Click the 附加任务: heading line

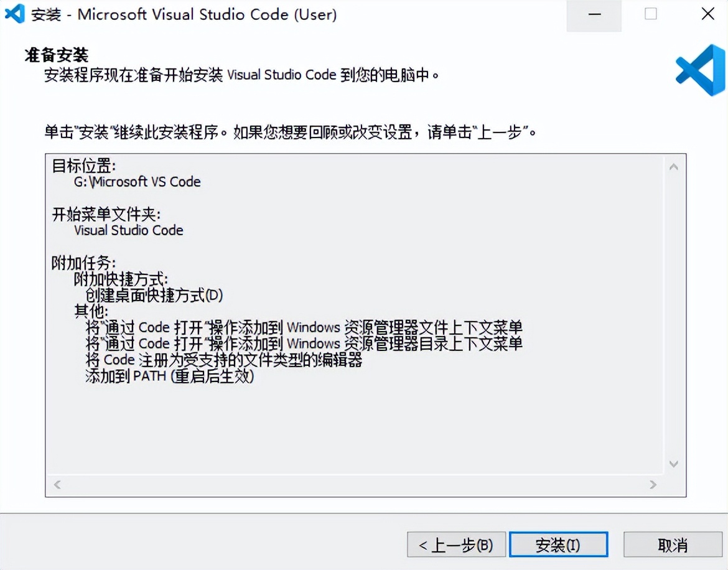83,263
